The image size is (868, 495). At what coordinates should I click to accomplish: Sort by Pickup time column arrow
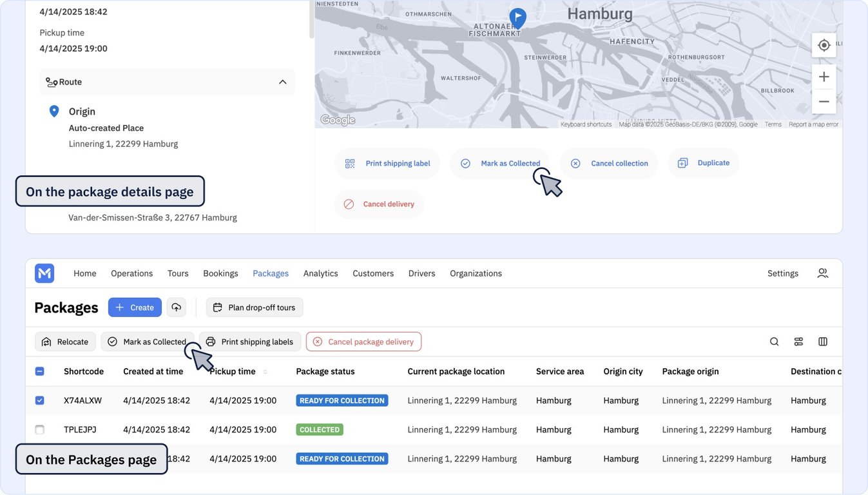pos(265,372)
